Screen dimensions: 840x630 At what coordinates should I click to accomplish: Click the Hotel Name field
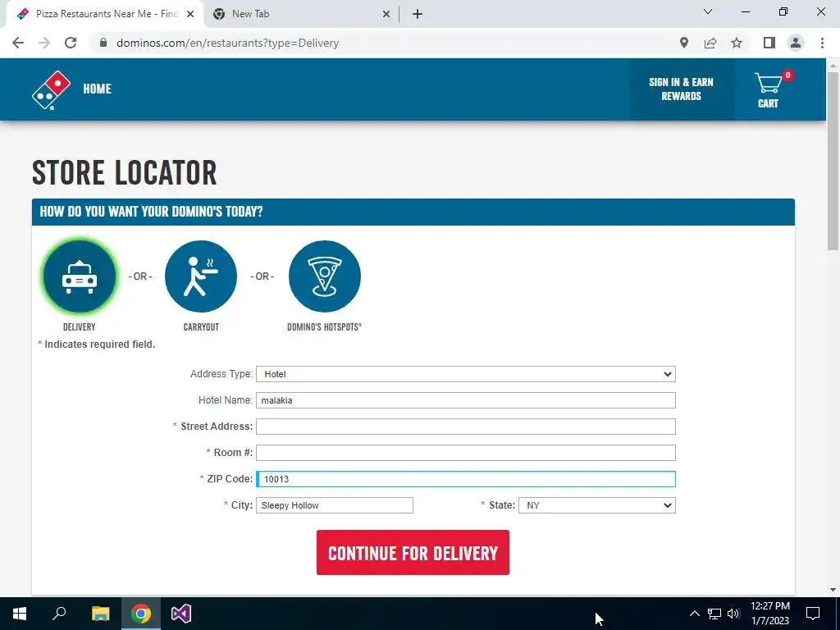tap(466, 400)
